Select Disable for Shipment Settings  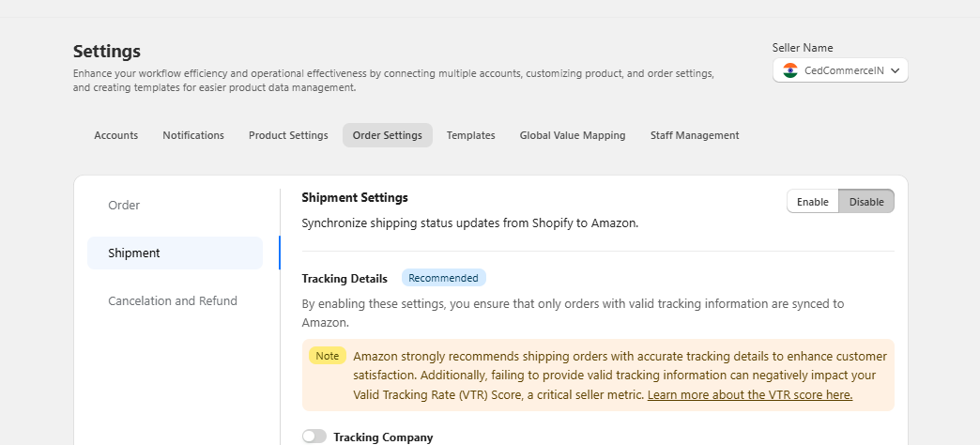pyautogui.click(x=866, y=201)
